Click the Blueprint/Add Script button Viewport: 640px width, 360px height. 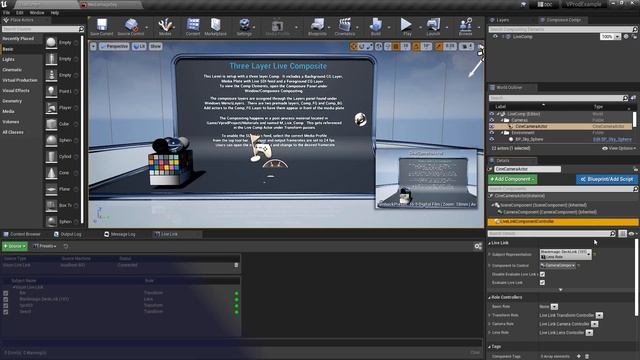pos(607,179)
